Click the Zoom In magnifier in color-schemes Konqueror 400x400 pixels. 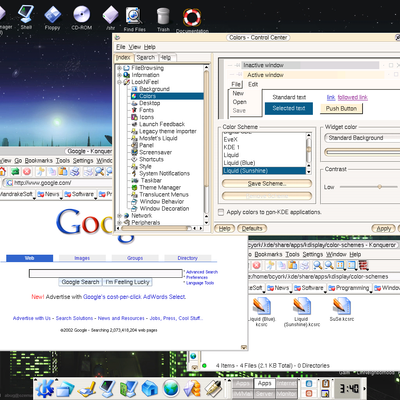pyautogui.click(x=317, y=265)
